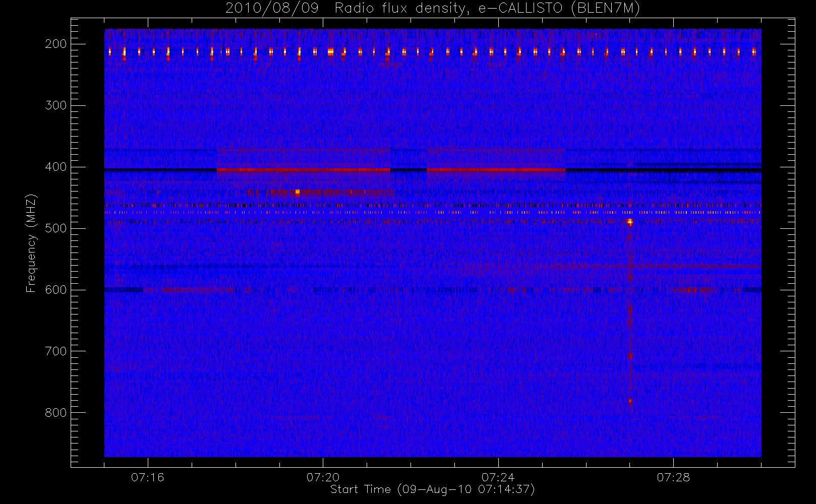Select the 300 frequency axis label
The width and height of the screenshot is (816, 504).
coord(56,105)
